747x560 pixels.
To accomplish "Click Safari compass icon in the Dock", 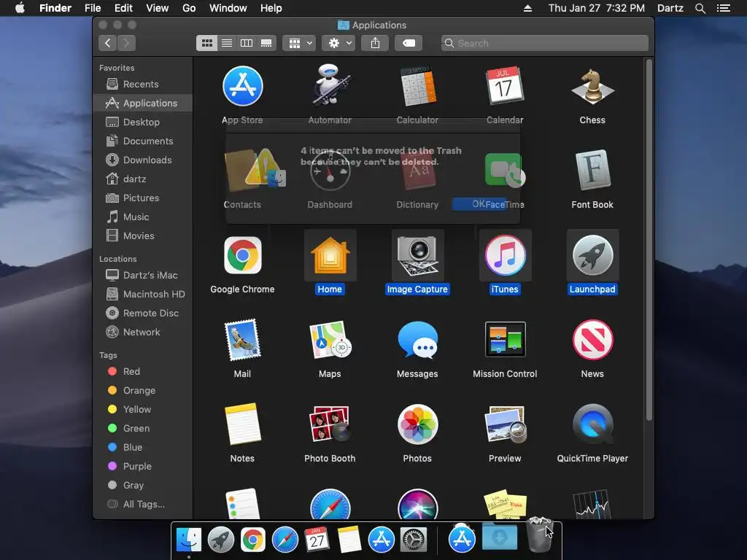I will pos(285,540).
